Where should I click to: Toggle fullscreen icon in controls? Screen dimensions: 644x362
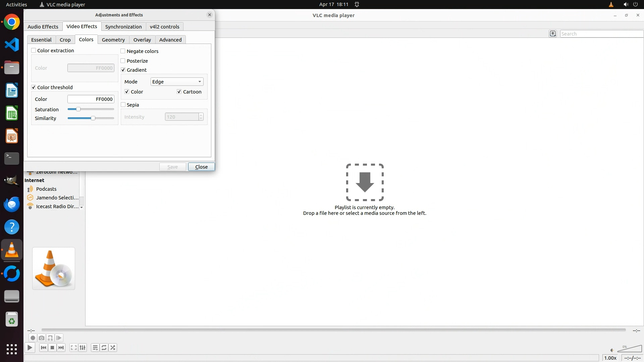point(74,348)
